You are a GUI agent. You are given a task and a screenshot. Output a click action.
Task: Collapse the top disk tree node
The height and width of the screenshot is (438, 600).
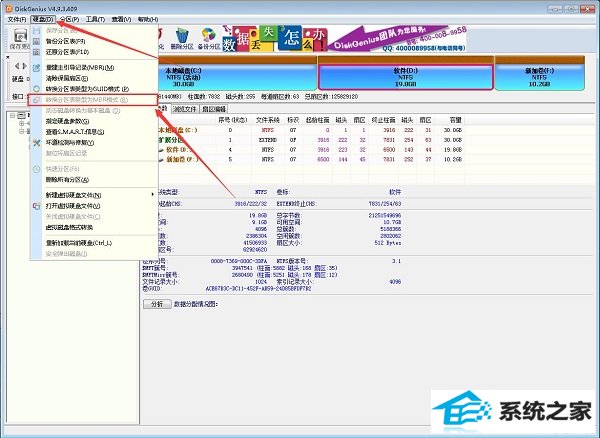[x=12, y=115]
